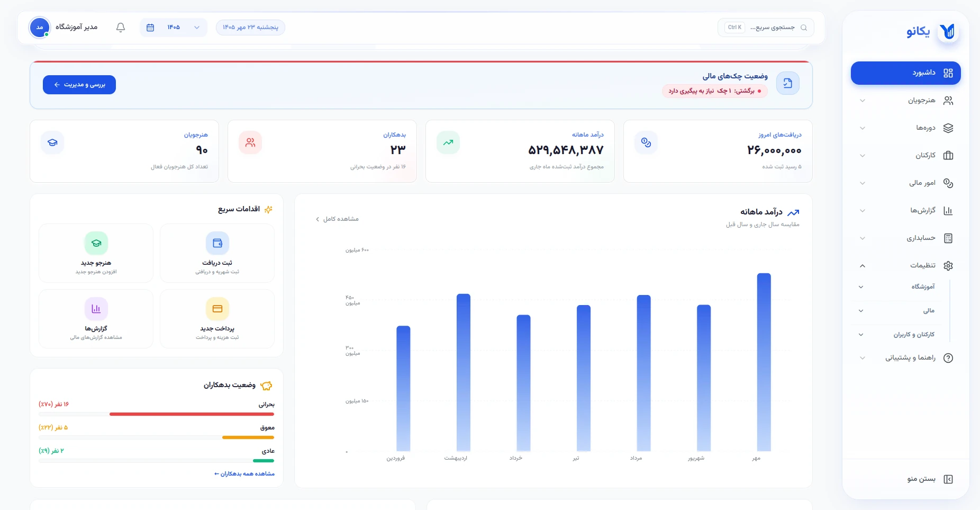Click the calendar icon beside year 1405
The width and height of the screenshot is (980, 510).
[150, 28]
